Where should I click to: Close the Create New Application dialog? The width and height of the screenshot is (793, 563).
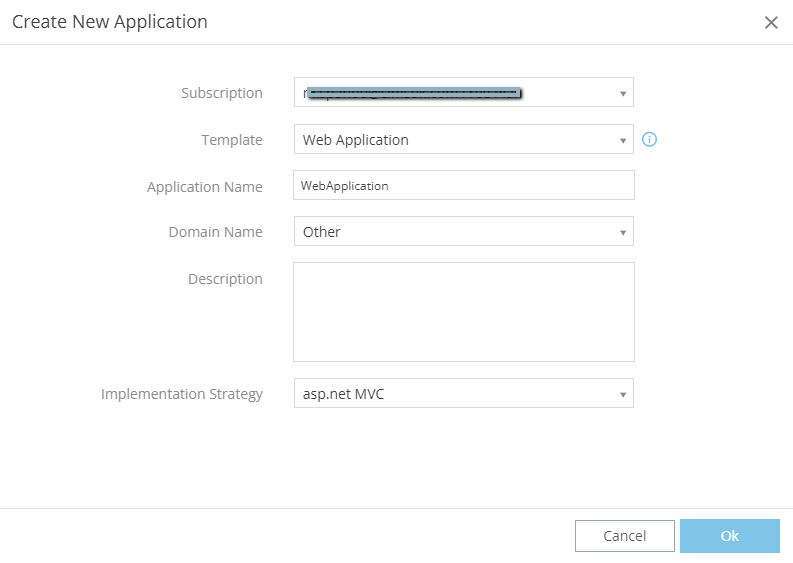click(771, 23)
